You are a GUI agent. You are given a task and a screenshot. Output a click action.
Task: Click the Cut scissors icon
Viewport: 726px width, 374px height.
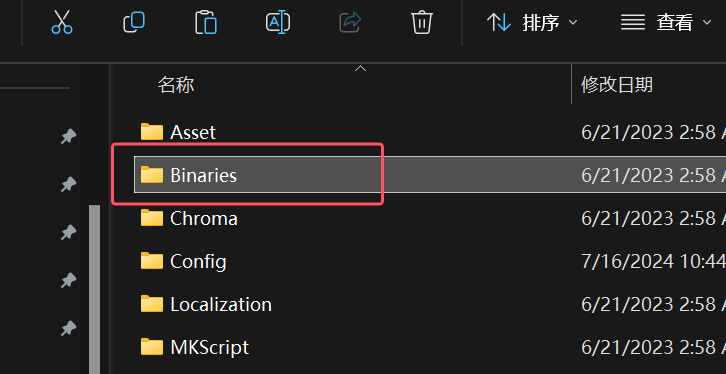click(62, 22)
